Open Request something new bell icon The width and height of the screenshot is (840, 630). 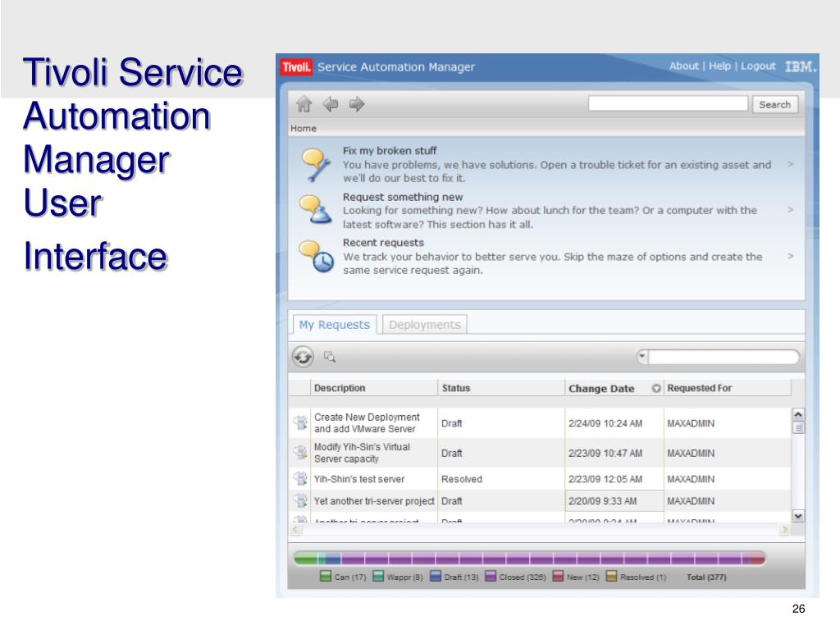tap(315, 209)
